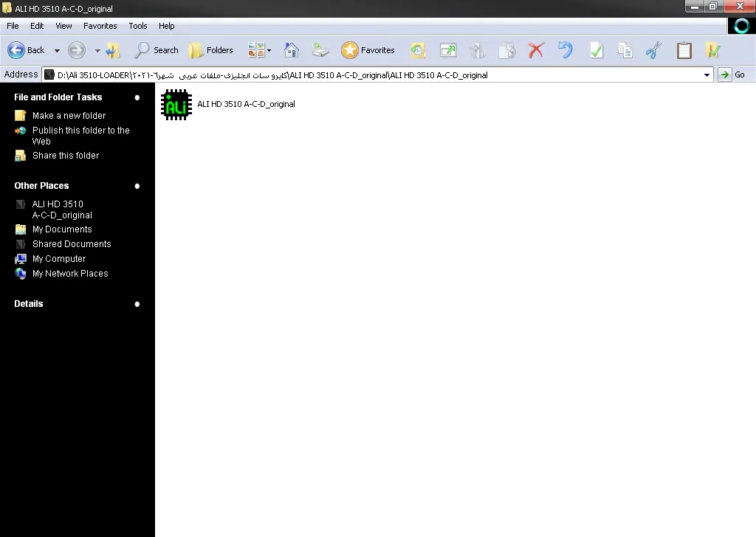Open My Computer link

tap(59, 259)
